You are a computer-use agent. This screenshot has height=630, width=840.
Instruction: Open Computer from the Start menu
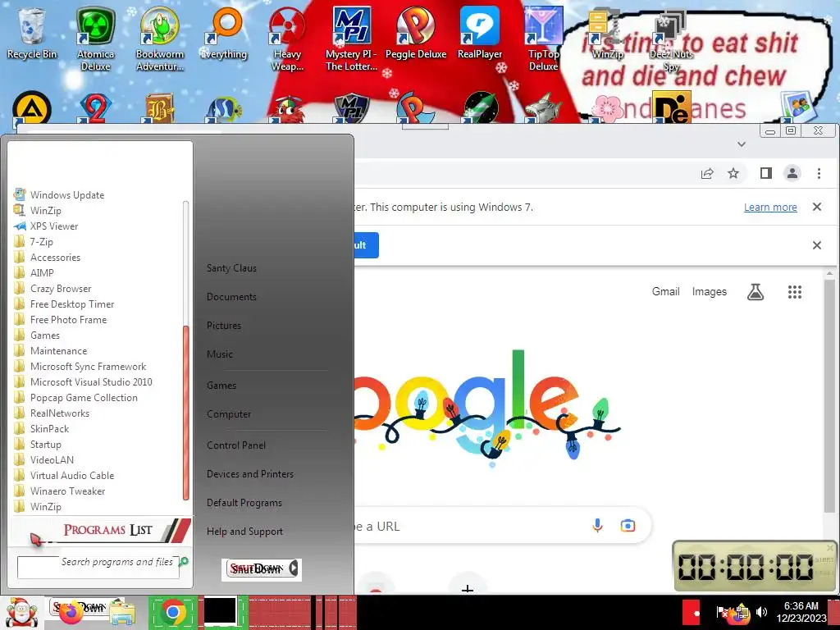point(229,414)
